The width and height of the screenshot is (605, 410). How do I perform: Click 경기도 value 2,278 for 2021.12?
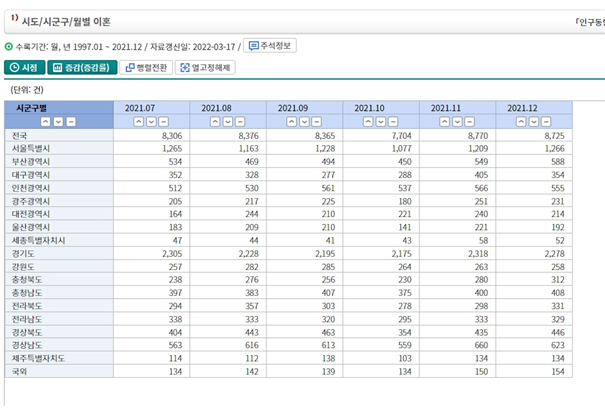554,254
